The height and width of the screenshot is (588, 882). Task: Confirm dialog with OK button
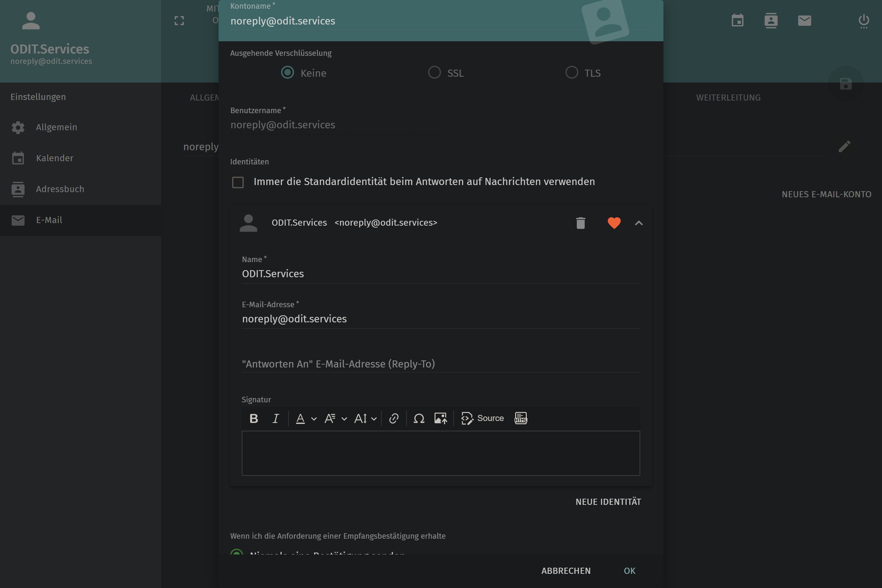point(629,570)
